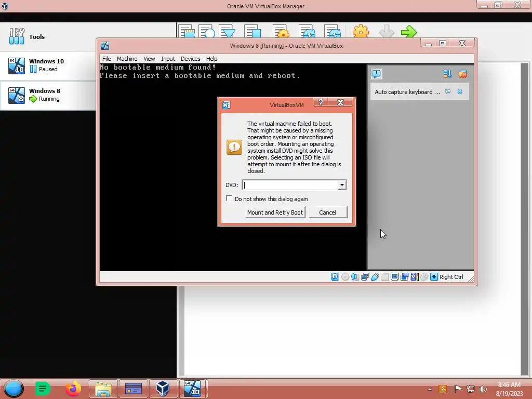The height and width of the screenshot is (399, 532).
Task: Click the orange tray icon beside the flag
Action: pos(443,389)
